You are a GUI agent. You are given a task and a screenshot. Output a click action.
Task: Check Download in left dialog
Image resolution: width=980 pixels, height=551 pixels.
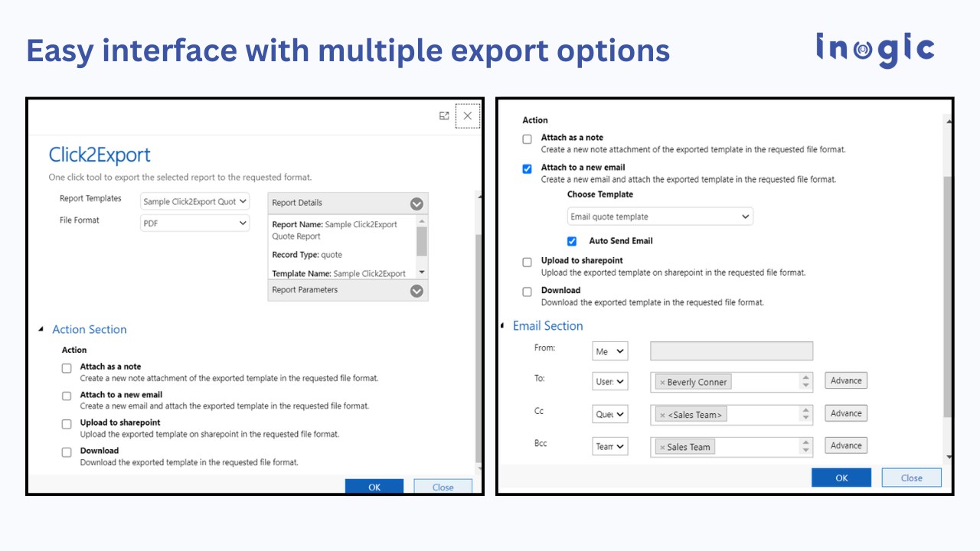(x=67, y=452)
